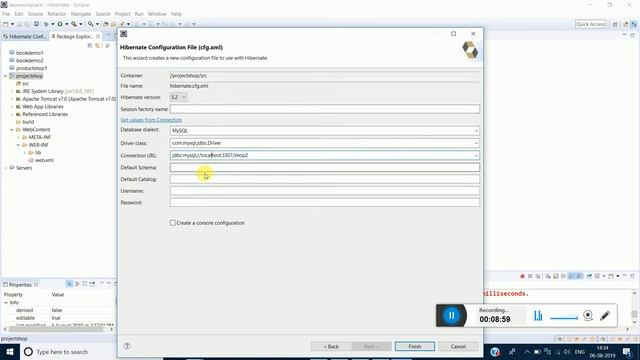Go Back in the wizard
Screen dimensions: 640x360
pos(331,346)
